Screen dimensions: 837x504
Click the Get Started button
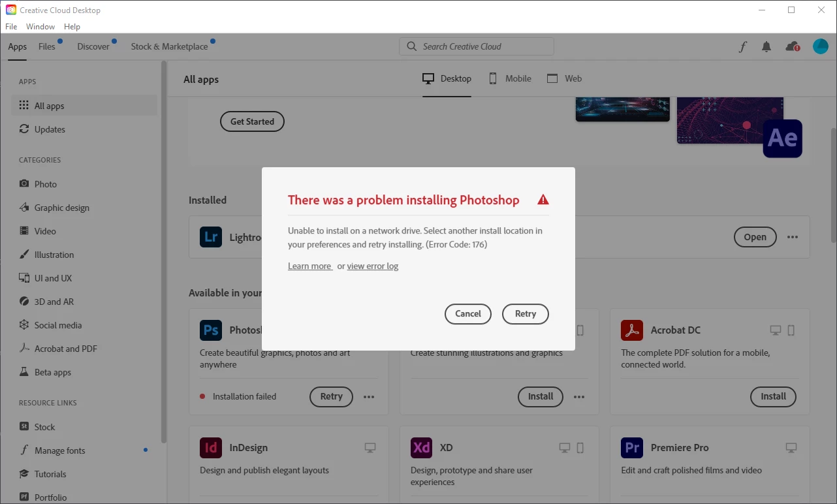tap(252, 121)
